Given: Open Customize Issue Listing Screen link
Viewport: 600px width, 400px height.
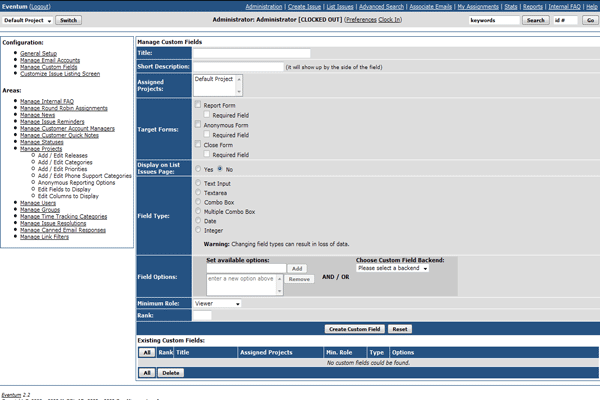Looking at the screenshot, I should click(60, 73).
